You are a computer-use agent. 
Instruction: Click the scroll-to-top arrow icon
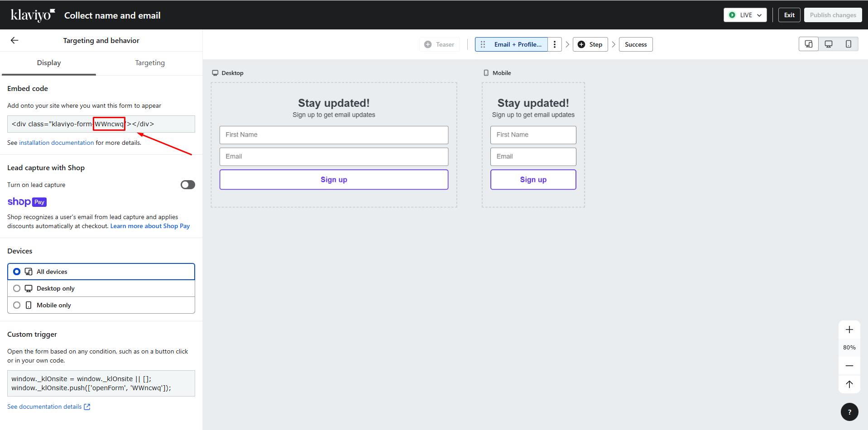point(849,384)
